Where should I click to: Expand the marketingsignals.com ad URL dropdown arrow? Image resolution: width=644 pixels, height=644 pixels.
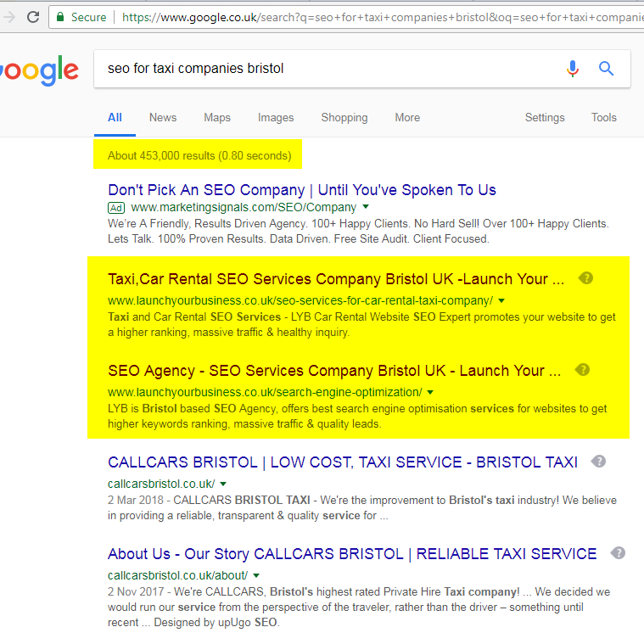pyautogui.click(x=366, y=206)
